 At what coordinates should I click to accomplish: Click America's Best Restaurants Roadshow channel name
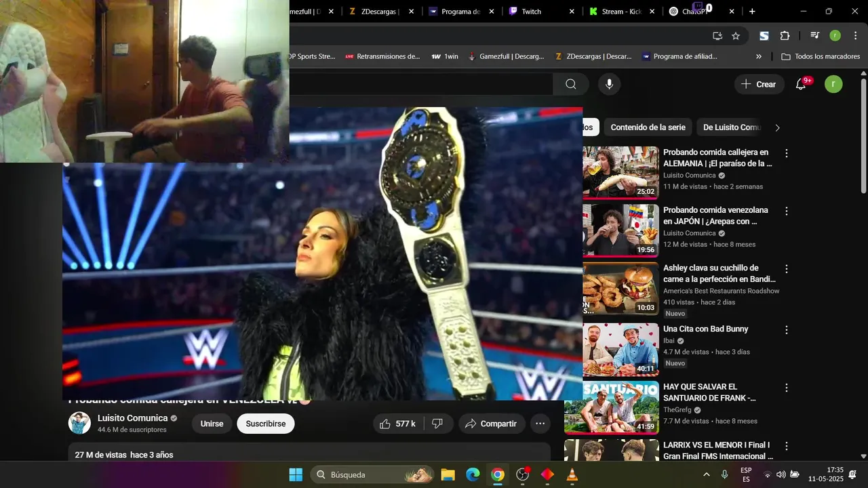pos(721,291)
